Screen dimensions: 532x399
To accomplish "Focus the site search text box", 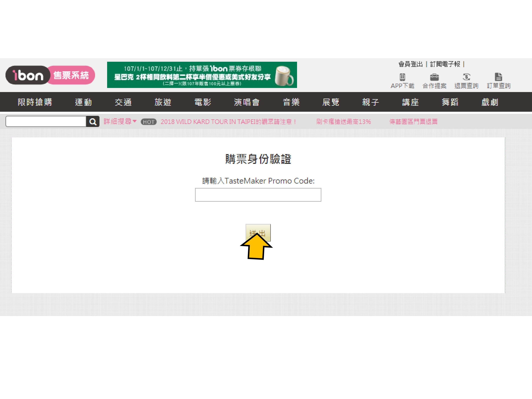I will (x=46, y=121).
